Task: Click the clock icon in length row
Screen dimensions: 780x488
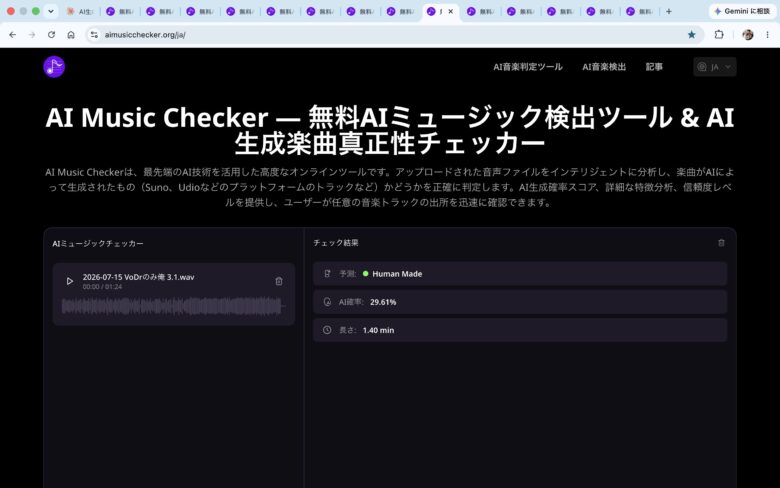Action: pos(327,330)
